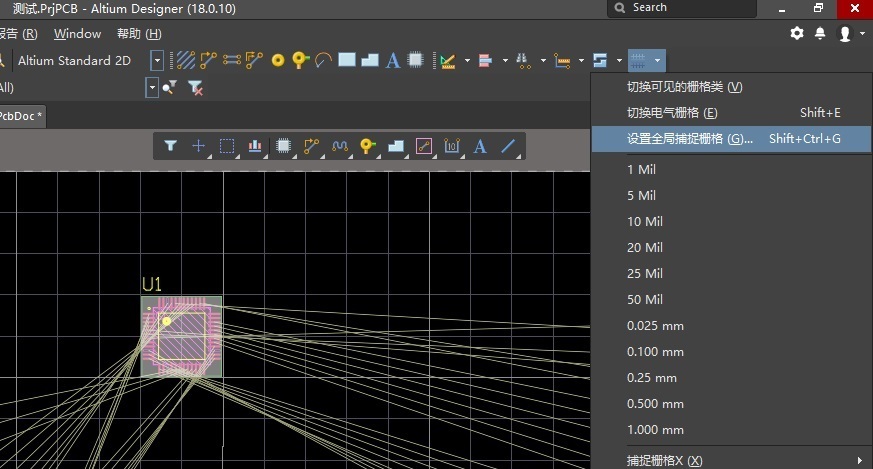Click the place pad yellow ring icon in the main toolbar
Image resolution: width=873 pixels, height=469 pixels.
click(278, 61)
